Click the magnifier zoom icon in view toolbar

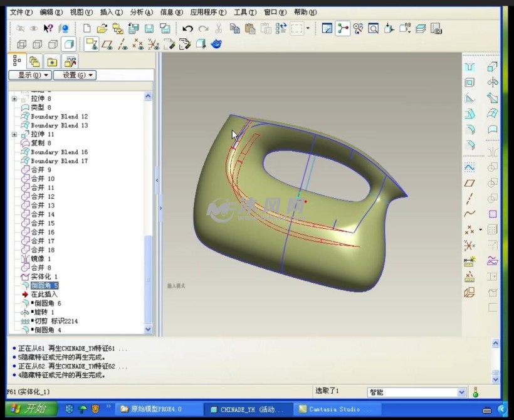point(374,29)
